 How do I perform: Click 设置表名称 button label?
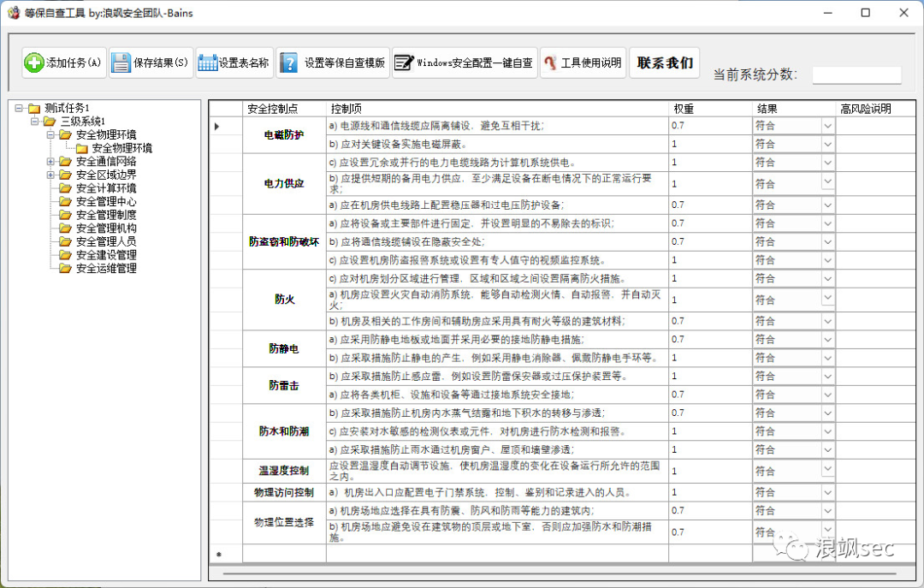pos(244,62)
